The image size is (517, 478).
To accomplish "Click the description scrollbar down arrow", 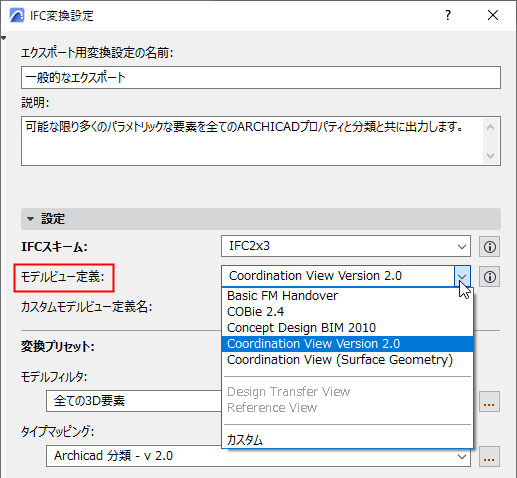I will point(490,155).
